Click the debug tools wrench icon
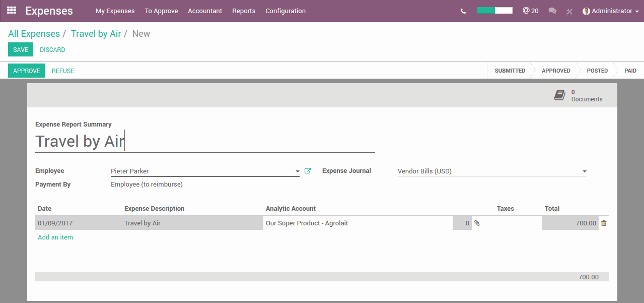 (x=569, y=11)
